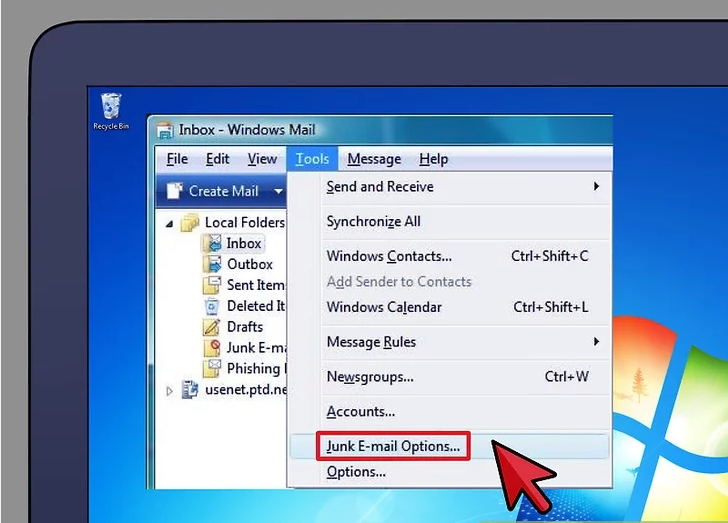
Task: Expand the Send and Receive submenu
Action: pos(596,187)
